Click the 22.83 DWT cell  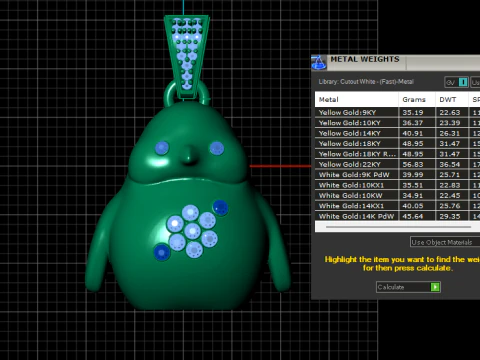tap(452, 185)
